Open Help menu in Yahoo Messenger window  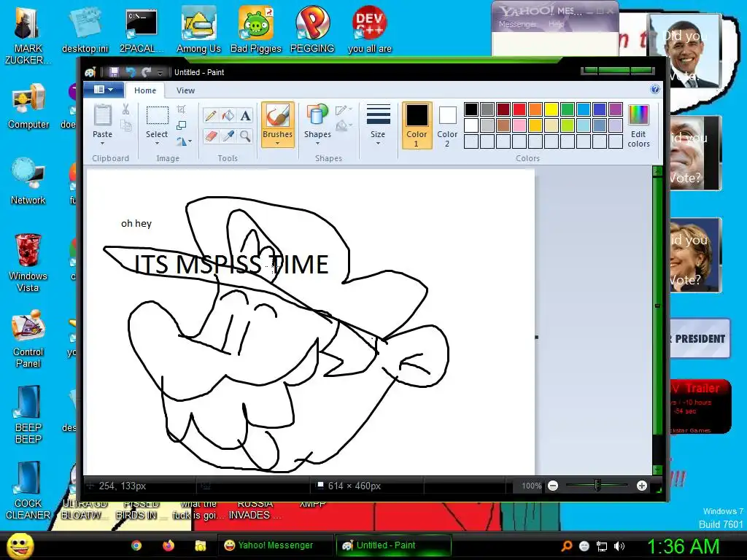(555, 24)
